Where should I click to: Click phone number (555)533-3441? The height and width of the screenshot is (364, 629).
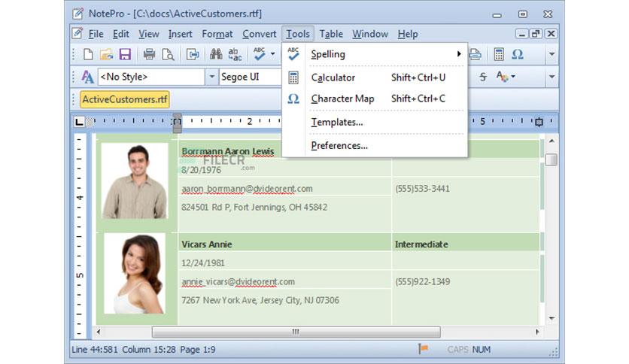(x=422, y=189)
